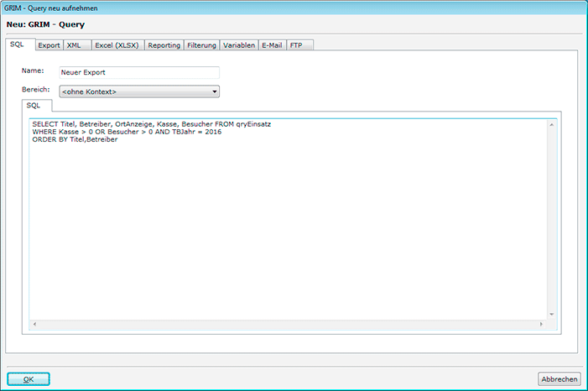Open the Filterung tab
Screen dimensions: 588x391
(x=201, y=45)
